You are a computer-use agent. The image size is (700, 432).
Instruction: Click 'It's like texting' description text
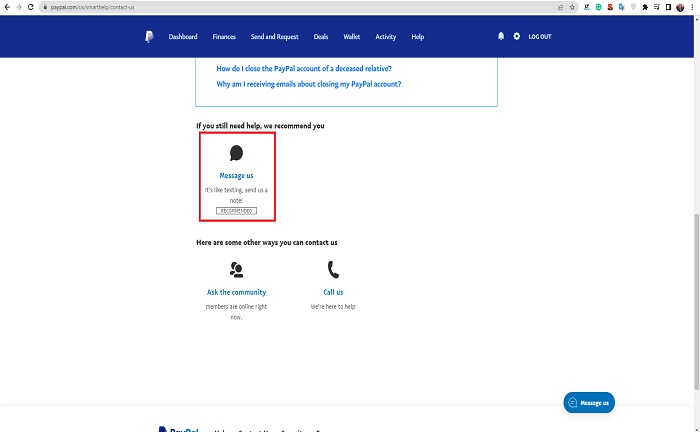[x=236, y=195]
